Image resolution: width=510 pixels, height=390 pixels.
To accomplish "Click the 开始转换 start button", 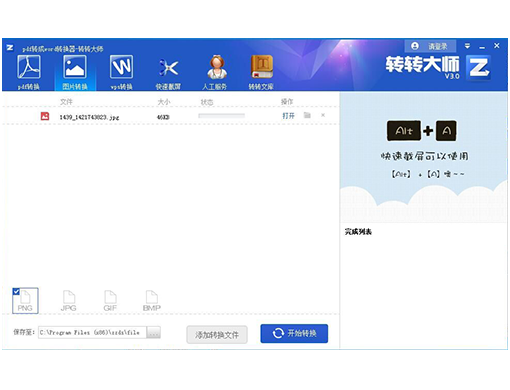I will (294, 333).
